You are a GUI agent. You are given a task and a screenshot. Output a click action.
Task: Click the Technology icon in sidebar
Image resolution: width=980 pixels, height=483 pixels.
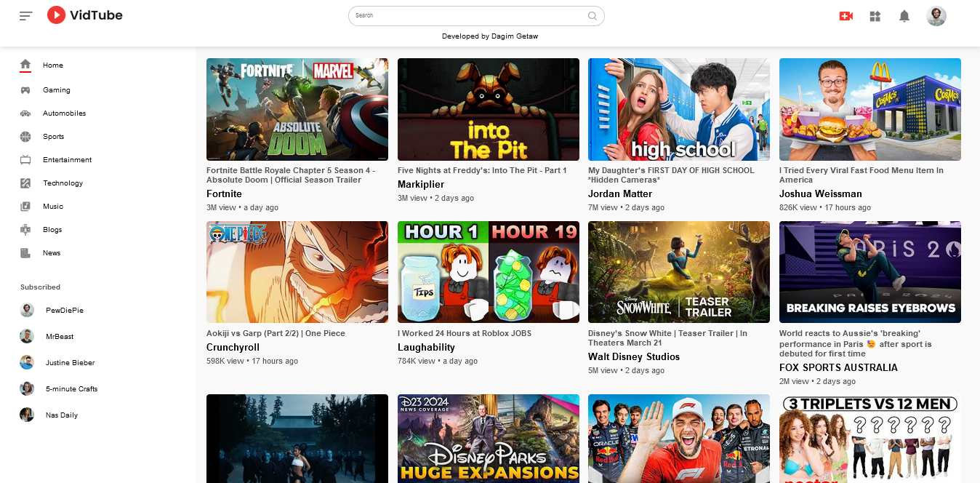(x=25, y=183)
